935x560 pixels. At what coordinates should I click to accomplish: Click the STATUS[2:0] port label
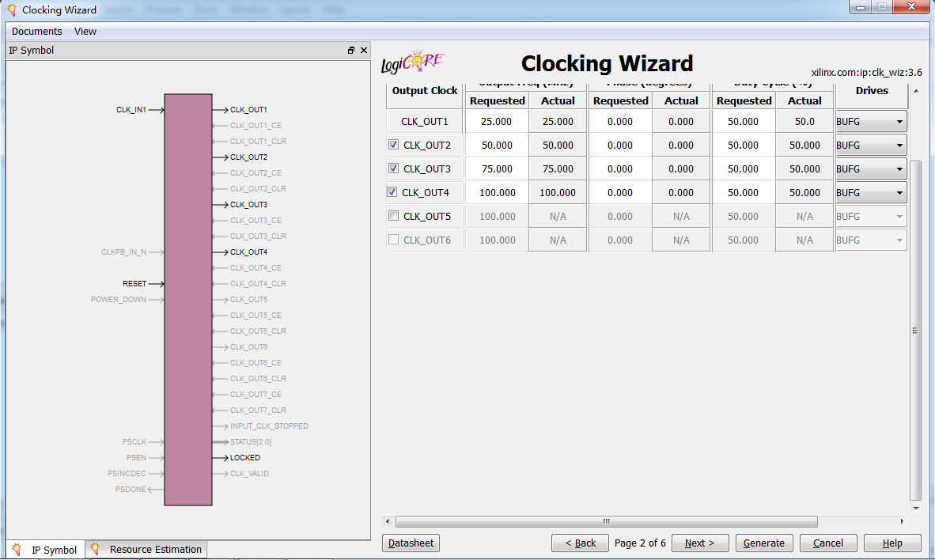pos(251,442)
